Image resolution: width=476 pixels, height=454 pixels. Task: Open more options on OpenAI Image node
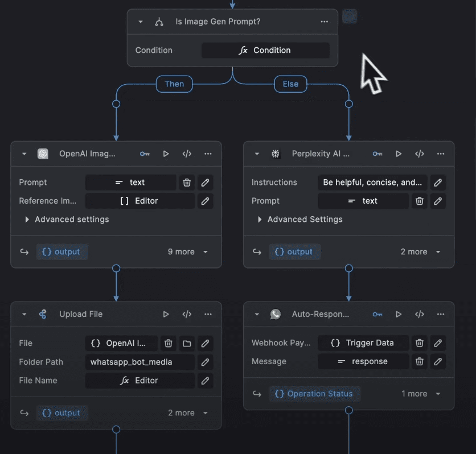(208, 154)
